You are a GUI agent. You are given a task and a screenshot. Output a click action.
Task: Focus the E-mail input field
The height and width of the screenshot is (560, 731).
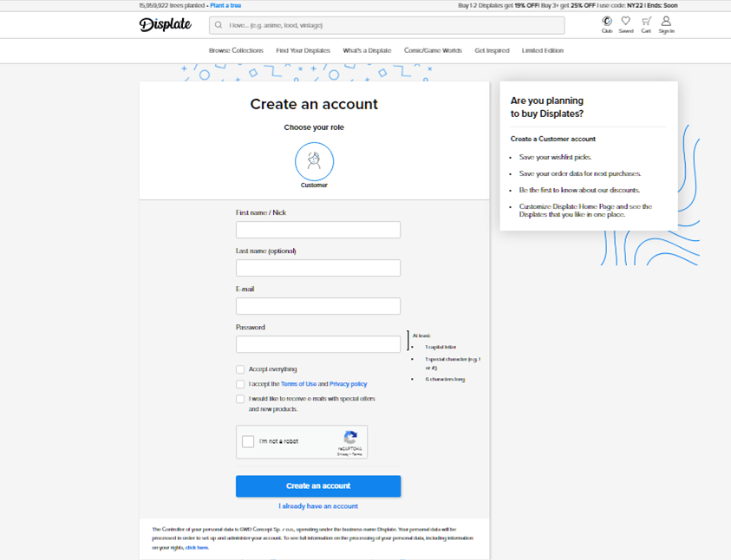point(318,306)
